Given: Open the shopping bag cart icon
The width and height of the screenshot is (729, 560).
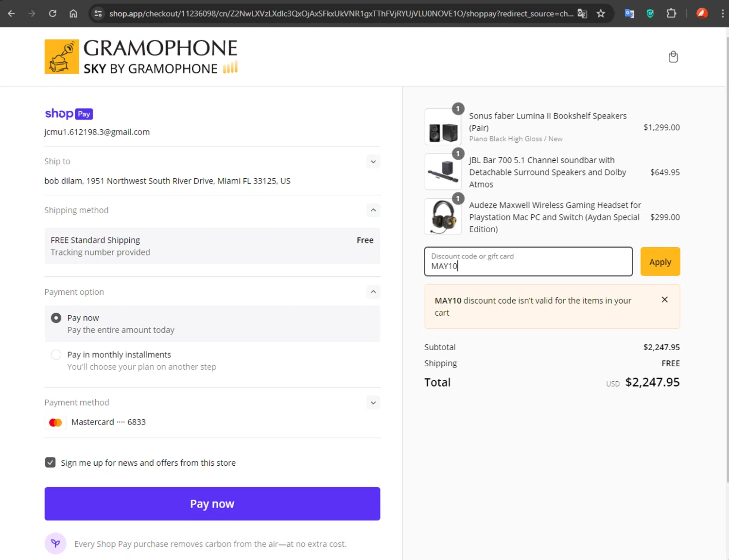Looking at the screenshot, I should point(673,57).
